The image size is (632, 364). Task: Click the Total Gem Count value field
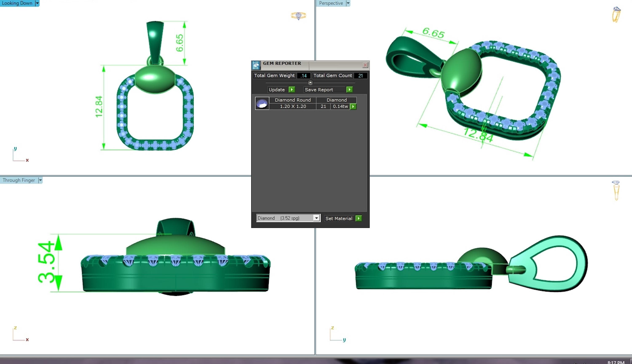360,76
